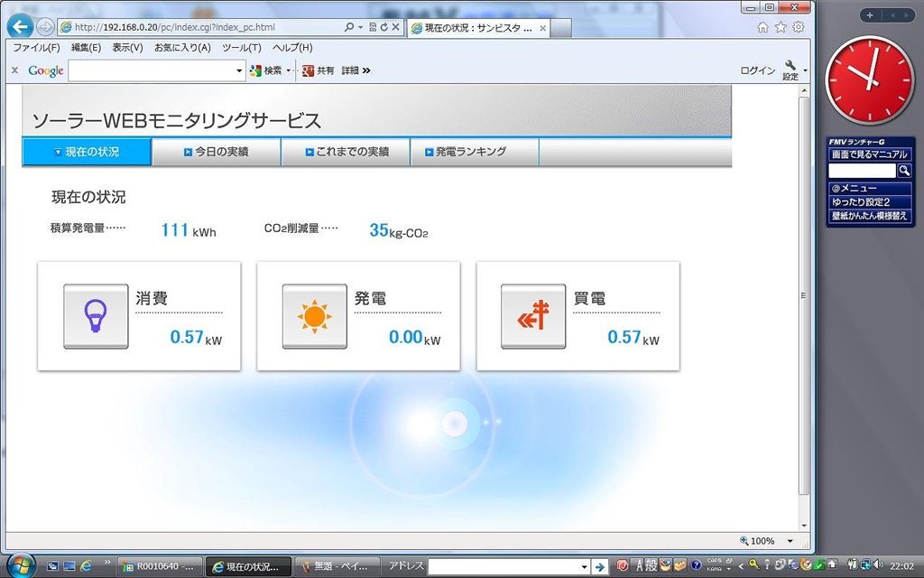Click the Windows Start orb
Screen dimensions: 924x578
pos(20,566)
